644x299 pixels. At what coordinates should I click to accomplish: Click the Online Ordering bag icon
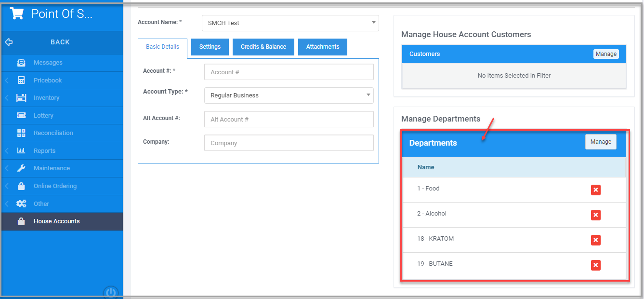[21, 186]
